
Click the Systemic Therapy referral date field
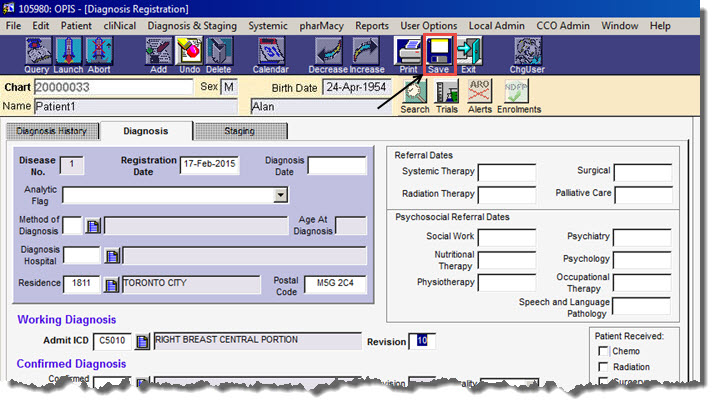pos(507,172)
